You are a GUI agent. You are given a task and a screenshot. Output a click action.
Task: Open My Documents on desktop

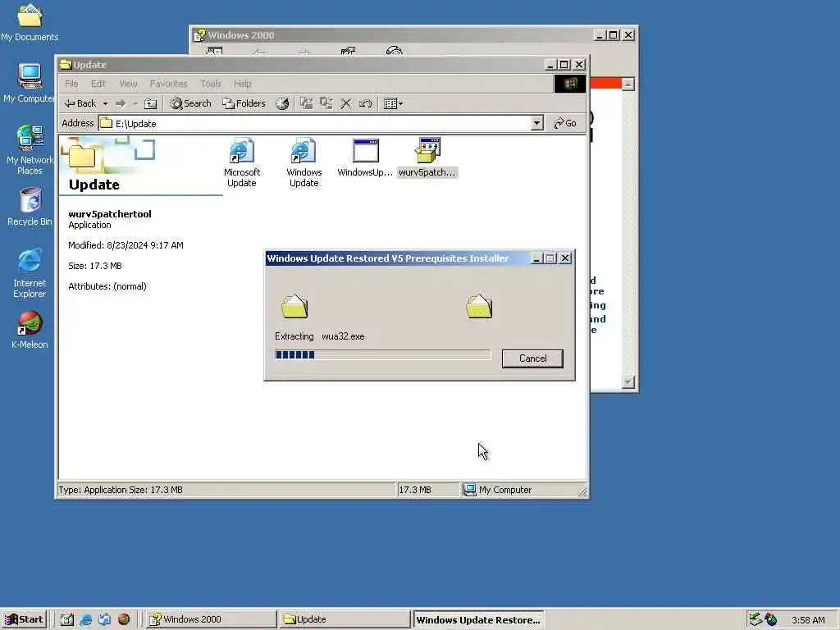pos(30,23)
